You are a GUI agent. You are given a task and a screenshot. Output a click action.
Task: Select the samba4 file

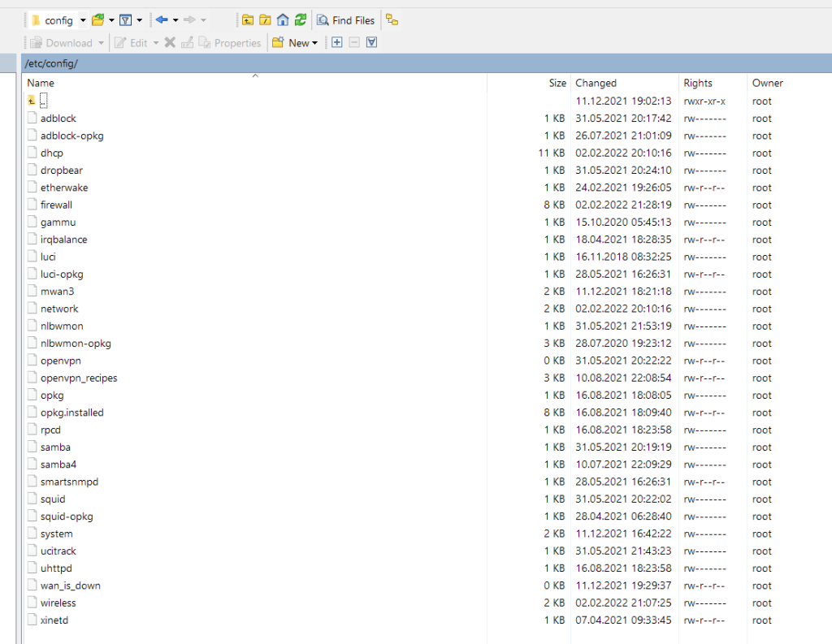(58, 465)
